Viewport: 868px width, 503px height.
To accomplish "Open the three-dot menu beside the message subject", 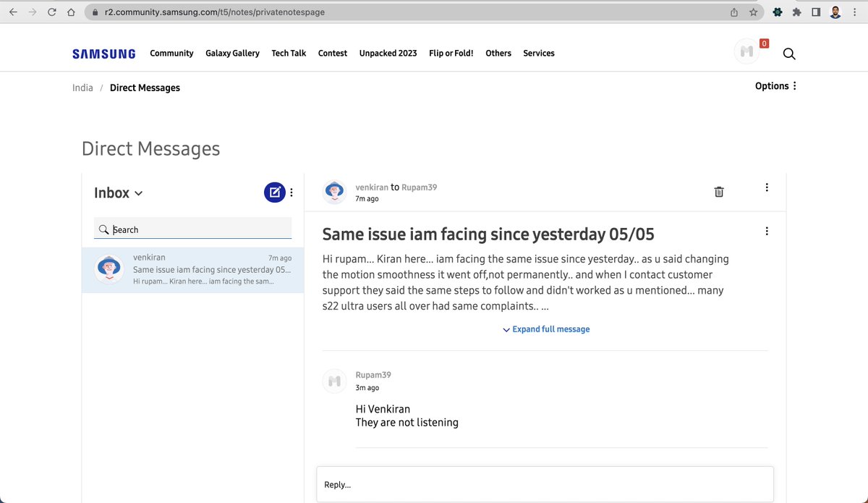I will click(767, 231).
